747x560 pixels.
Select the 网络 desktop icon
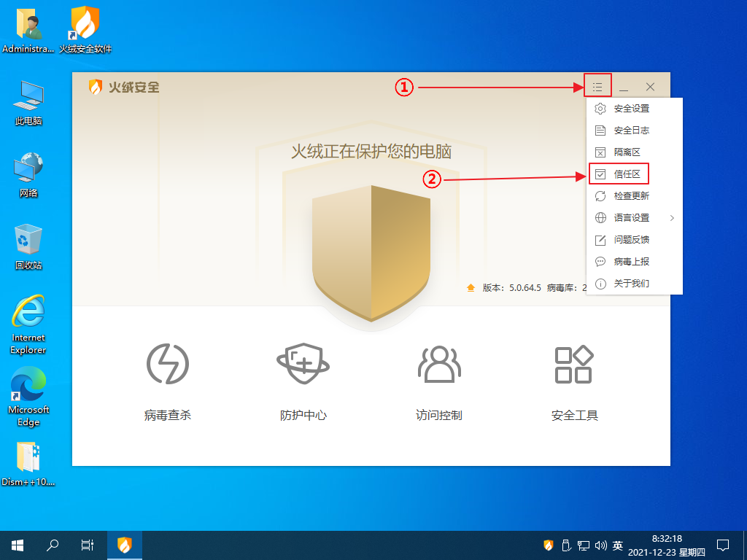(28, 175)
